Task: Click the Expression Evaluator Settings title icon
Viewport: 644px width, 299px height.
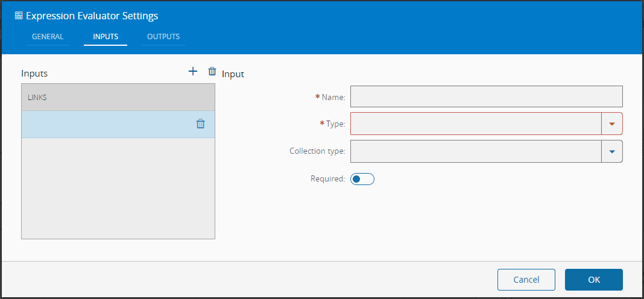Action: (19, 16)
